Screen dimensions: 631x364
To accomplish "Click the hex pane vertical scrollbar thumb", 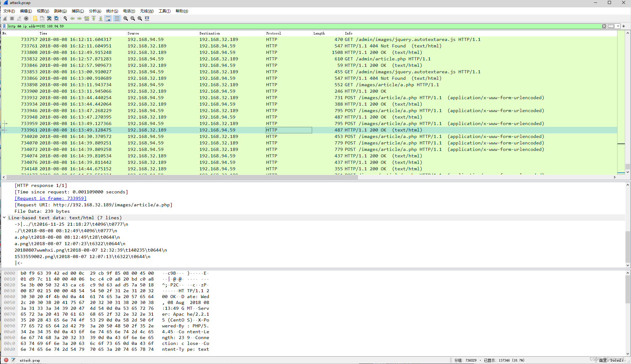I will [x=628, y=289].
